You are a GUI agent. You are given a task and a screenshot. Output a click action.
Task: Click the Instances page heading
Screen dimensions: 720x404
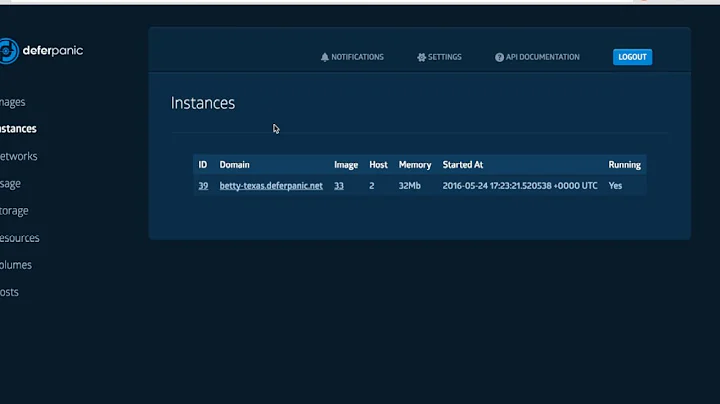click(203, 103)
